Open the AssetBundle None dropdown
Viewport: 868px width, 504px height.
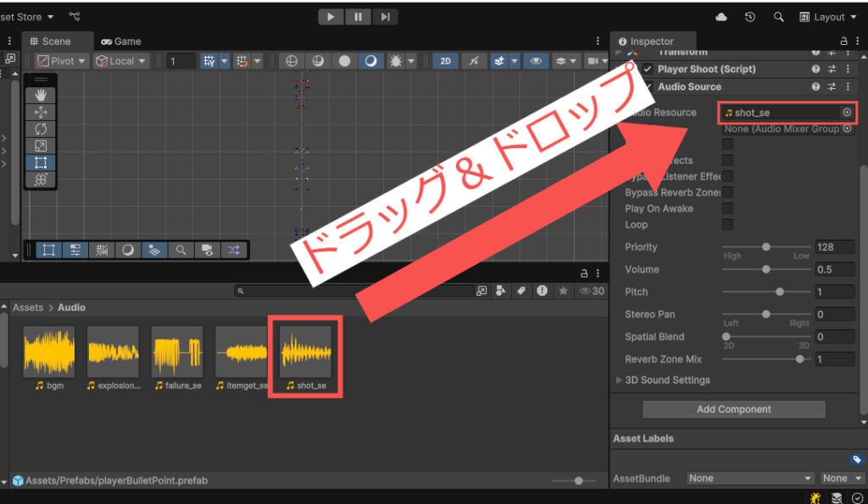(x=750, y=478)
